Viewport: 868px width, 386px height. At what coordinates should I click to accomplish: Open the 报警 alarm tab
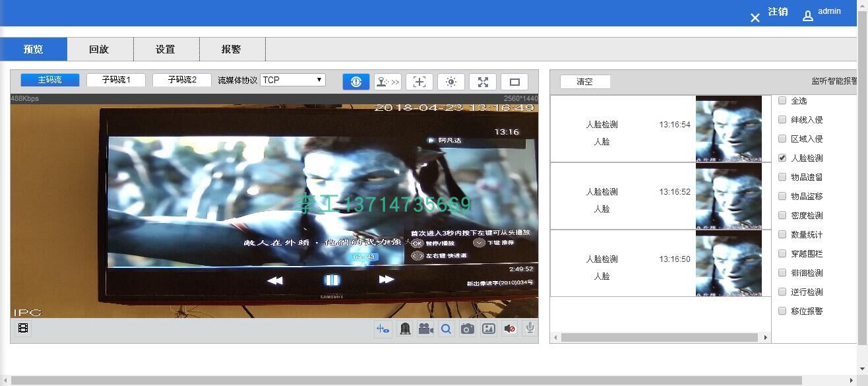[232, 49]
